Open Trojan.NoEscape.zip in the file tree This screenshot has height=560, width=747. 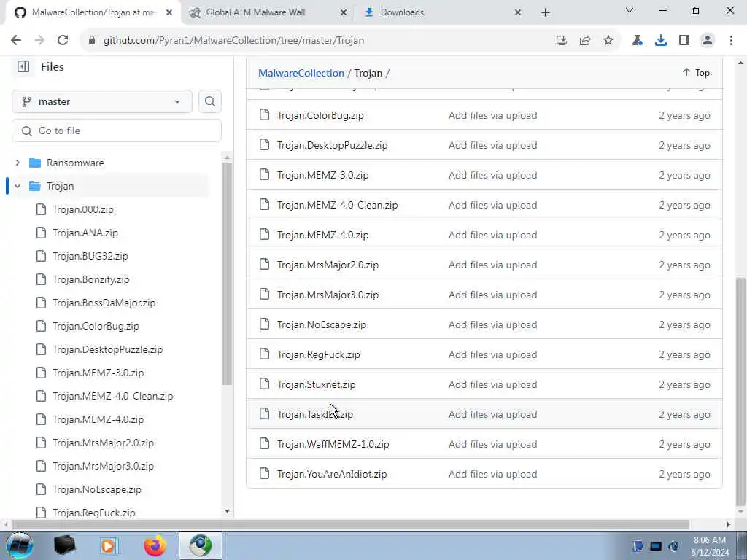pyautogui.click(x=97, y=489)
